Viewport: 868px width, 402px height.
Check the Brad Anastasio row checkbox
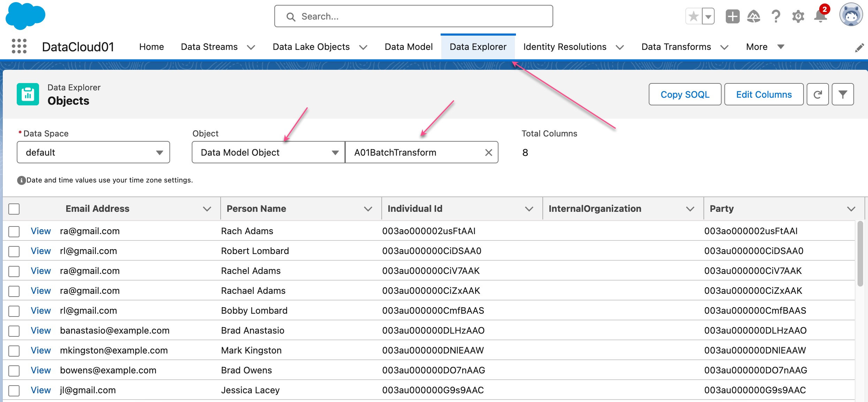pos(14,331)
